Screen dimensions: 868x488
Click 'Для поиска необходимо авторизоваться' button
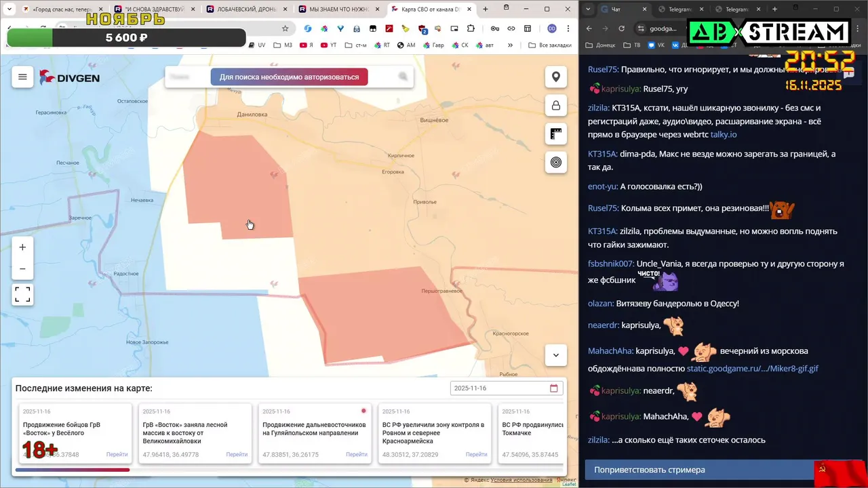[289, 77]
